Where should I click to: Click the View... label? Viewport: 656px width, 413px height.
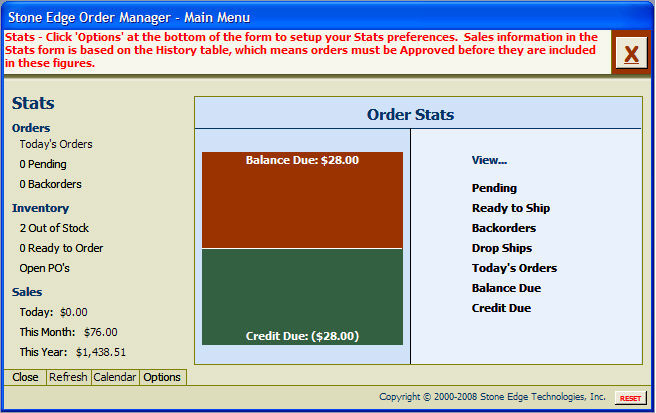tap(489, 160)
